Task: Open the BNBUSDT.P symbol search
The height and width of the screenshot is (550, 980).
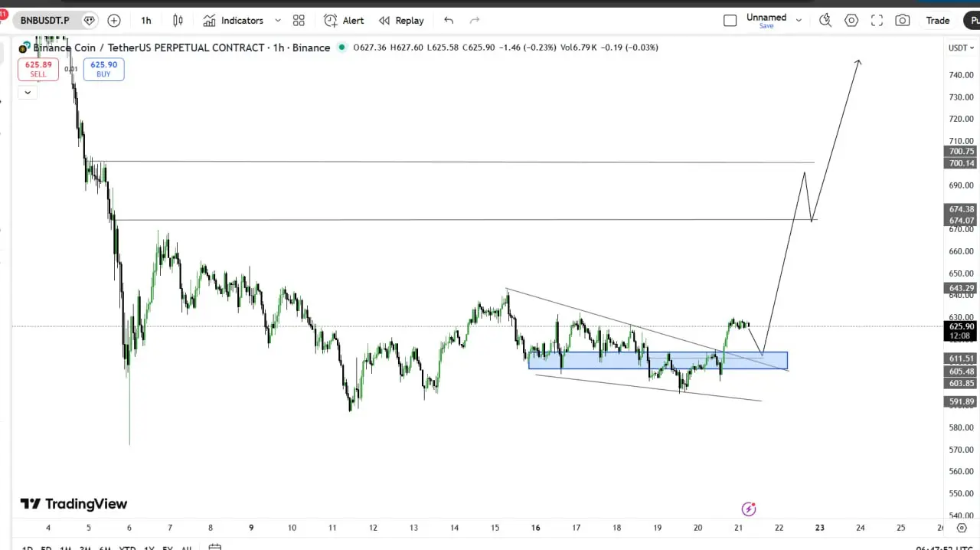Action: 45,21
